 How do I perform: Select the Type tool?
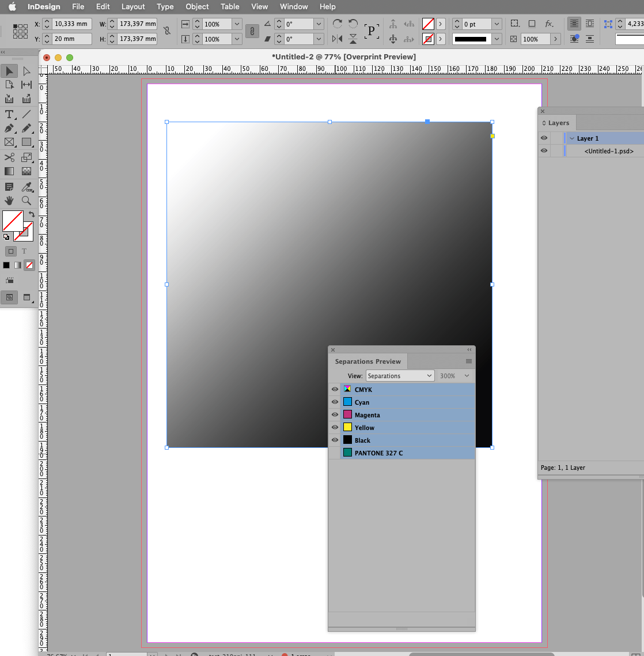(8, 114)
